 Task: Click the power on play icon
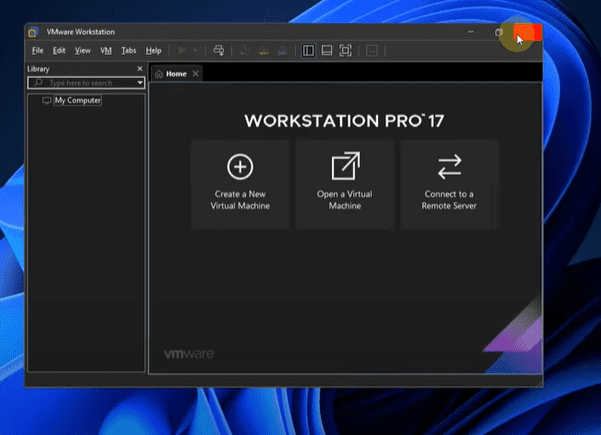pyautogui.click(x=182, y=50)
